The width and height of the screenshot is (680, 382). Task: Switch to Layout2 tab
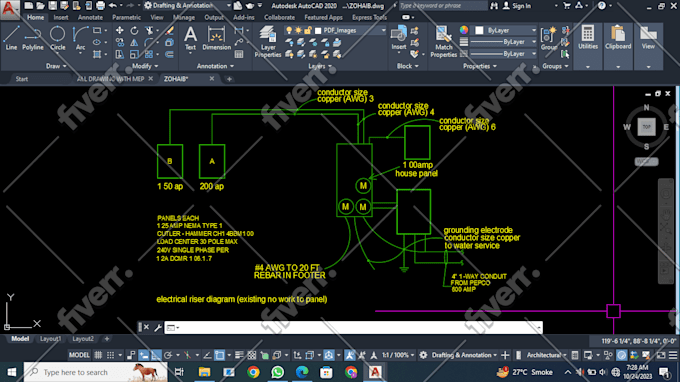pos(83,339)
